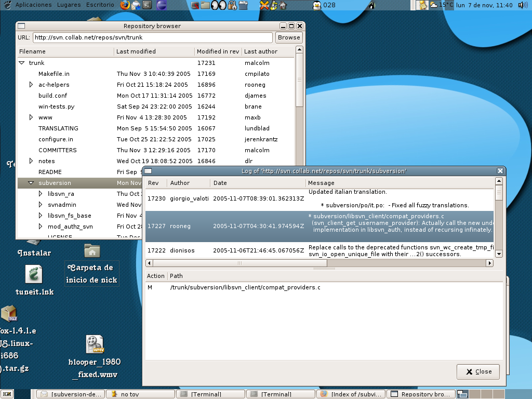532x399 pixels.
Task: Select the compat_providers.c changed path row
Action: pos(324,287)
